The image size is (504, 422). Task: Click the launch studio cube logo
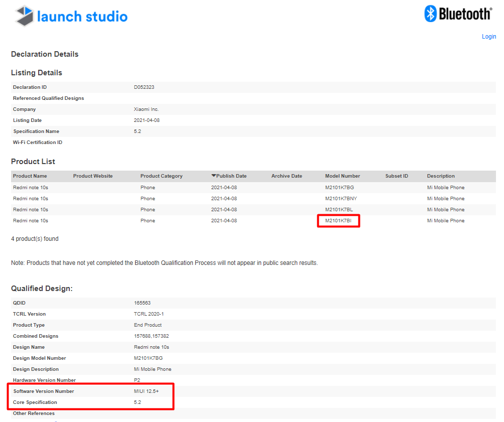pyautogui.click(x=24, y=17)
